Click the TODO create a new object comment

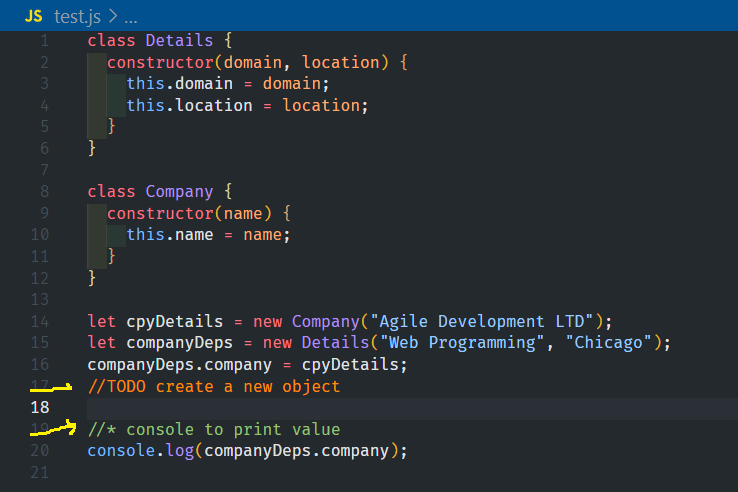point(214,386)
